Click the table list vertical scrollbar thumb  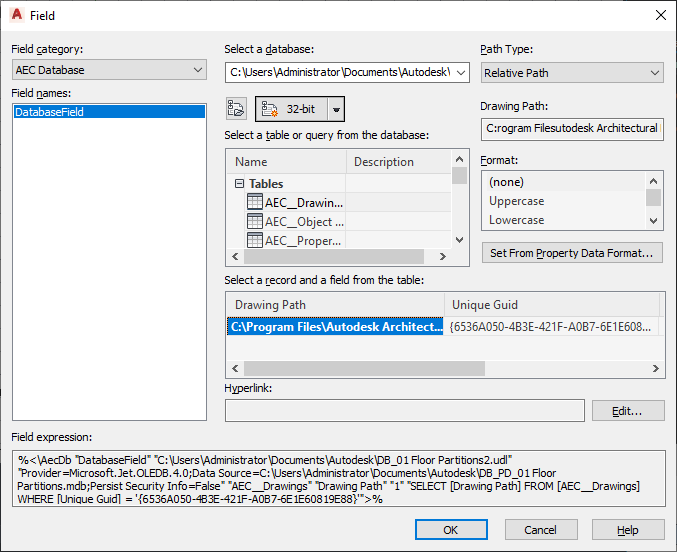(459, 175)
